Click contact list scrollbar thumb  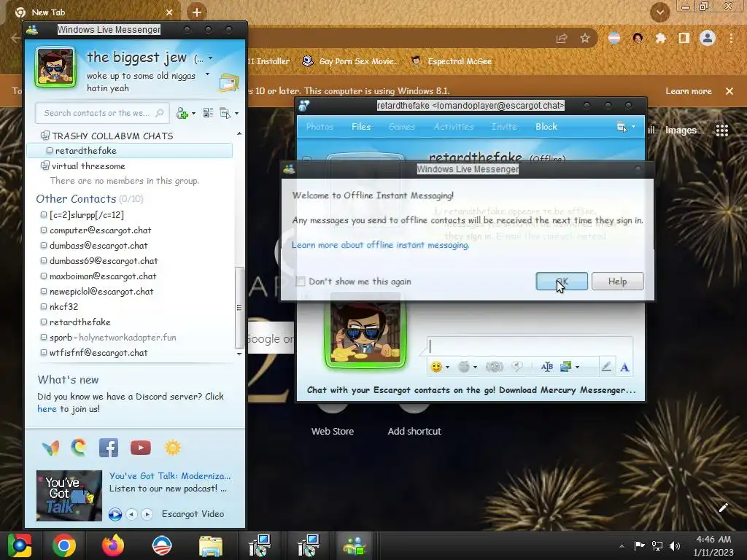[239, 308]
